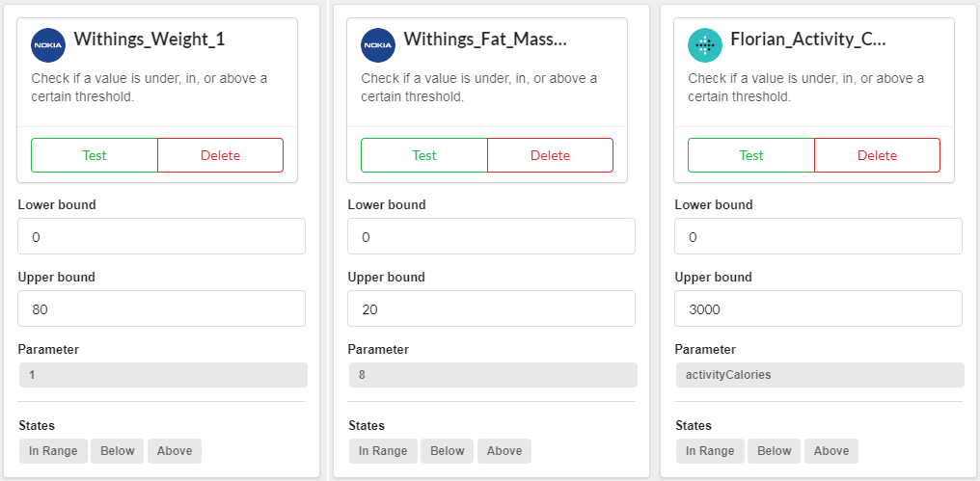Screen dimensions: 980x481
Task: Select In Range state under Withings_Weight_1
Action: (54, 451)
